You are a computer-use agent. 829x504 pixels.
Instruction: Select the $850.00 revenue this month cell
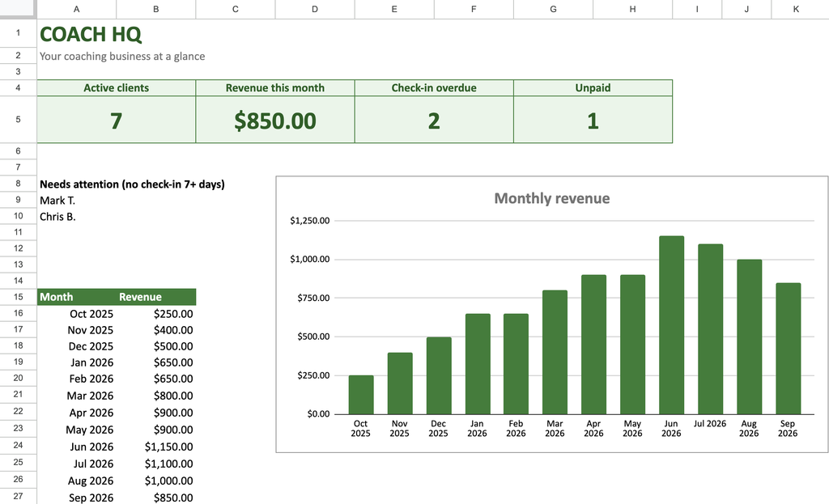[x=275, y=120]
